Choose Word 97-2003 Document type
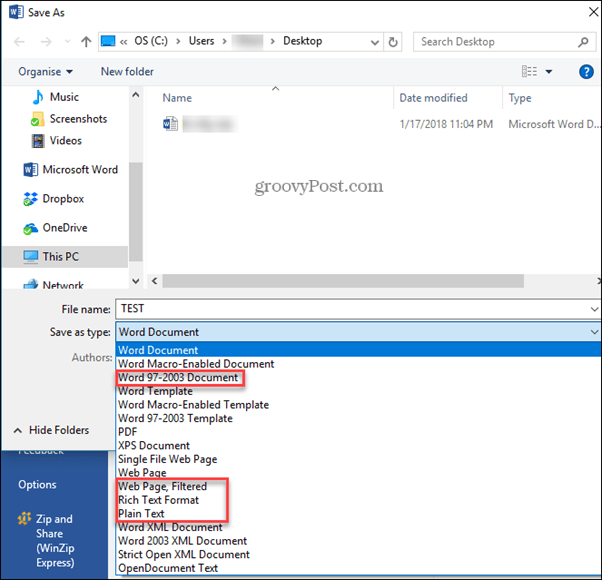This screenshot has height=580, width=602. [178, 378]
